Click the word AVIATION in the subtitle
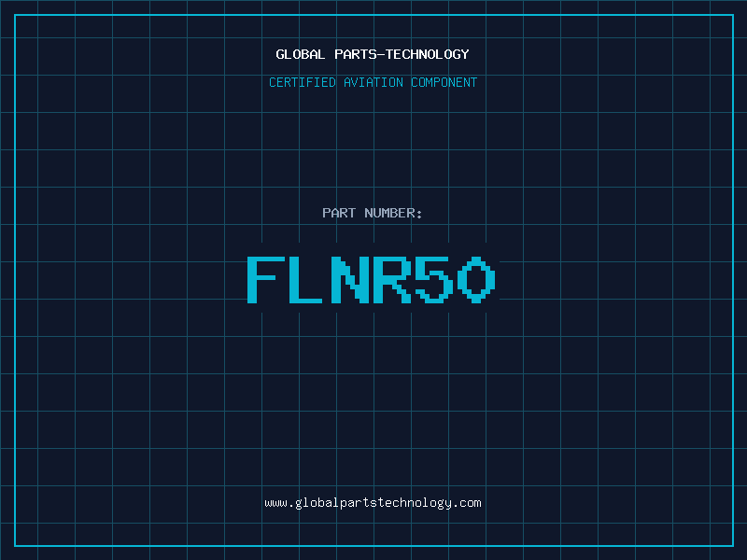The height and width of the screenshot is (560, 747). tap(373, 82)
